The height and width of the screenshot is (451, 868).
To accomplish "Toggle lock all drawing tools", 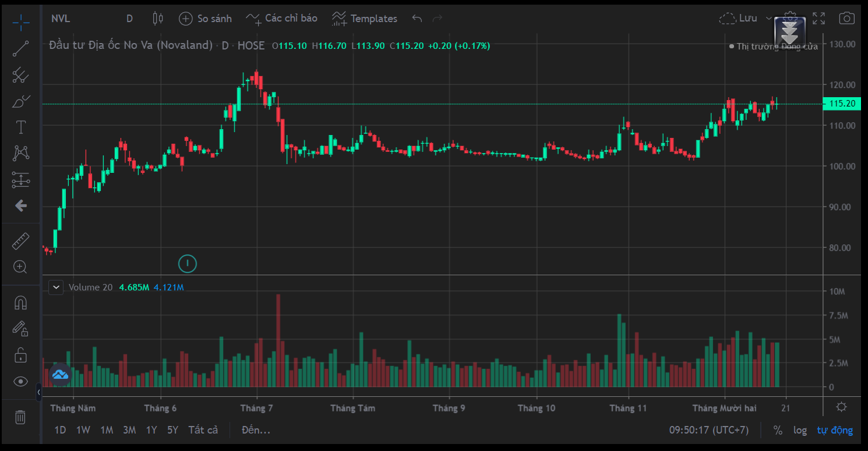I will pos(21,355).
